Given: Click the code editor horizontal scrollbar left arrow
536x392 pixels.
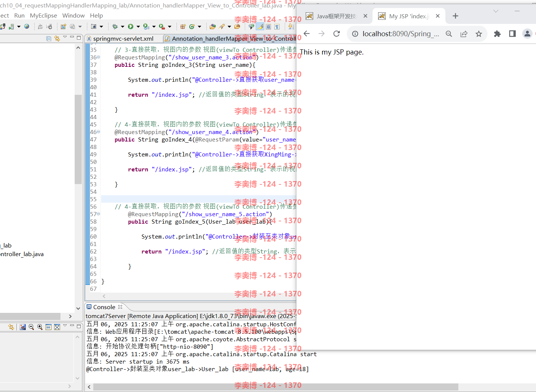Looking at the screenshot, I should coord(104,296).
